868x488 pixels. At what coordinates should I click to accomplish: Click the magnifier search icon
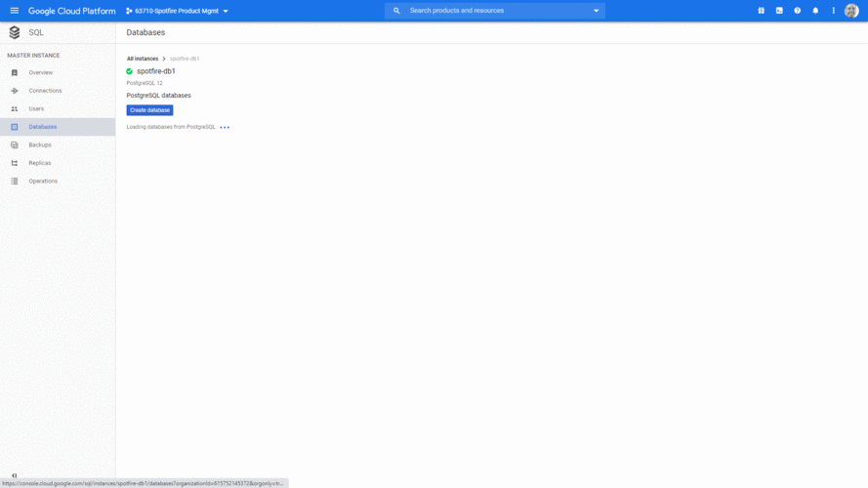[396, 11]
